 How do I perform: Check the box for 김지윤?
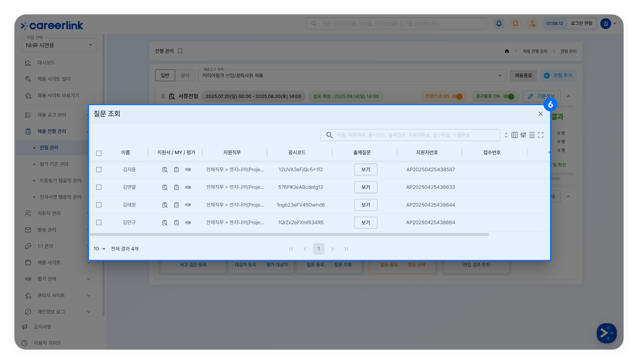pyautogui.click(x=99, y=170)
